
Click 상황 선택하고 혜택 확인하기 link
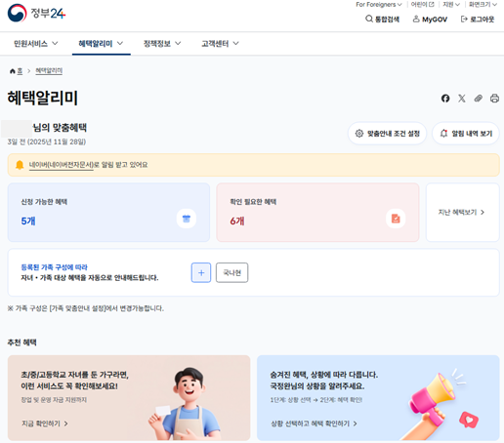point(314,423)
